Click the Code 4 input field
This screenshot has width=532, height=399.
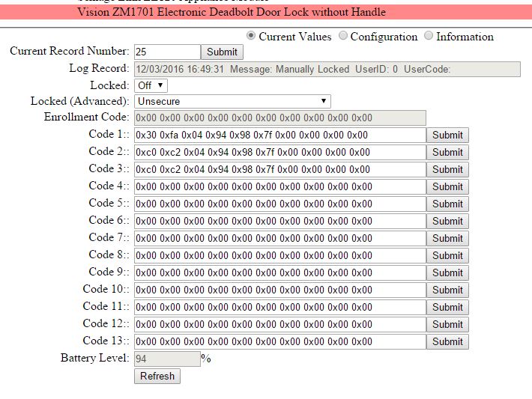[x=280, y=187]
